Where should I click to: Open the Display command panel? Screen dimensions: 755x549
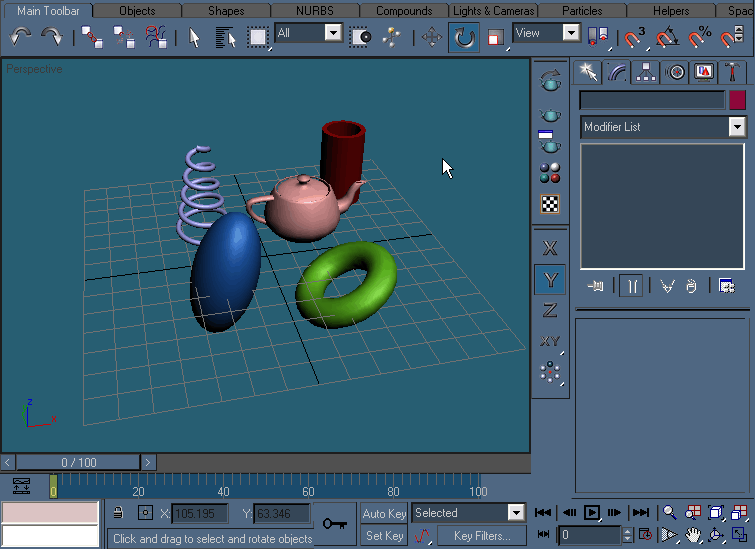(703, 72)
